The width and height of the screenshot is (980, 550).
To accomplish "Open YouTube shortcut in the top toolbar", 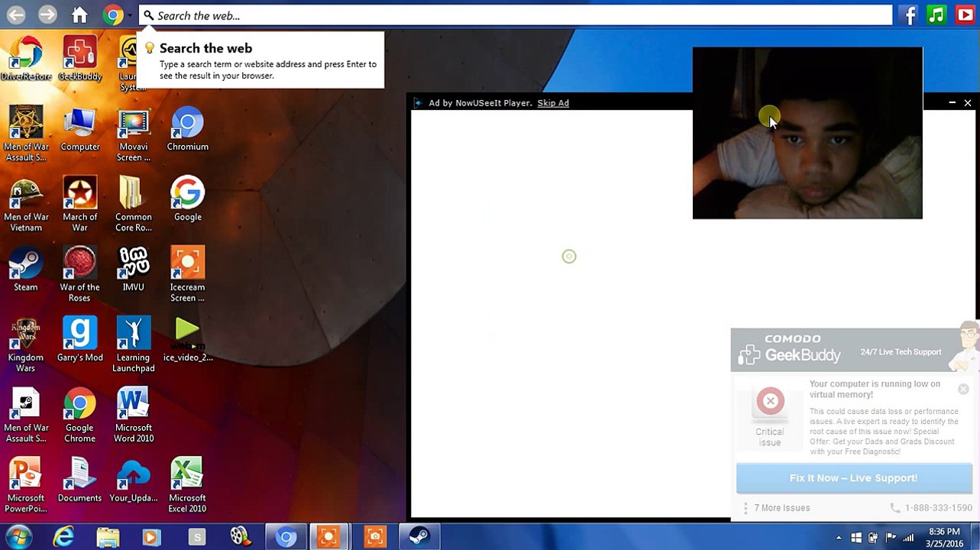I will coord(964,15).
